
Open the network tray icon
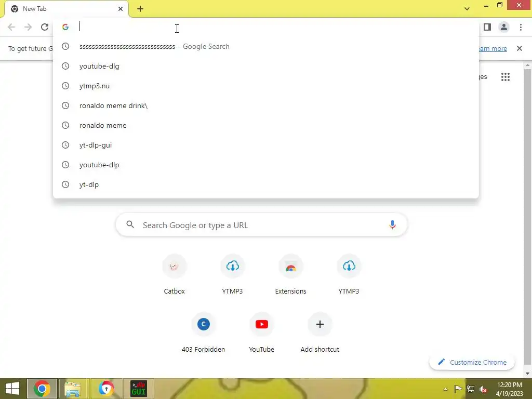point(471,389)
